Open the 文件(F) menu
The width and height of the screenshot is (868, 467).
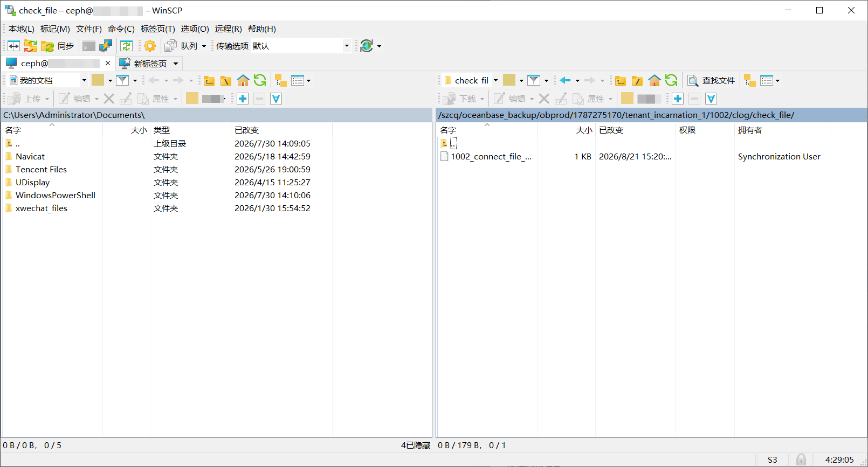click(89, 29)
